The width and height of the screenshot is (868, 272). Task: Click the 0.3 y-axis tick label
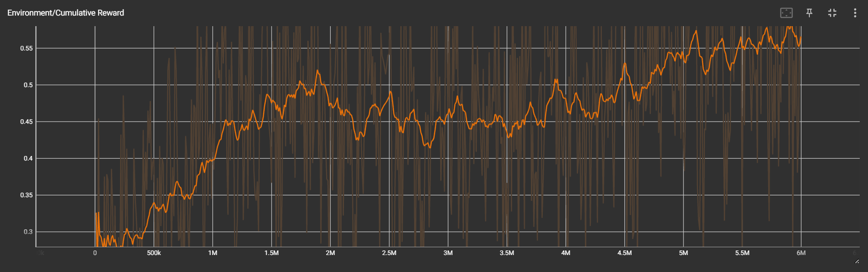[28, 232]
